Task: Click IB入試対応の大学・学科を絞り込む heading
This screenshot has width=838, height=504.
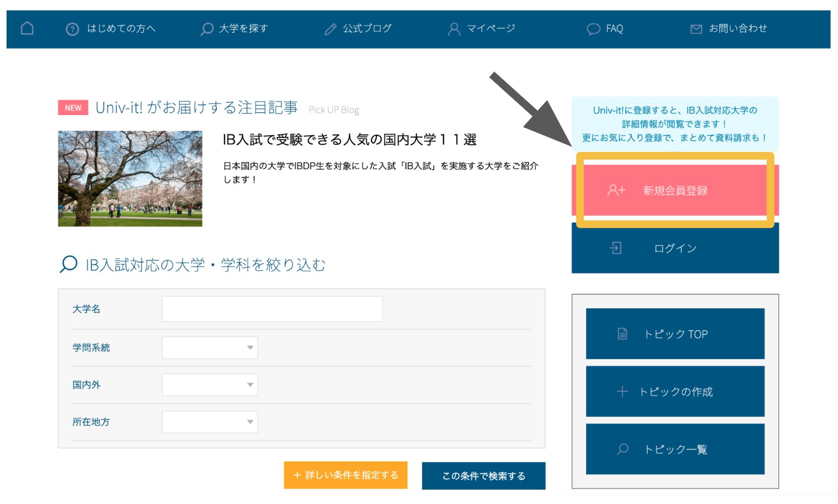Action: pyautogui.click(x=206, y=265)
